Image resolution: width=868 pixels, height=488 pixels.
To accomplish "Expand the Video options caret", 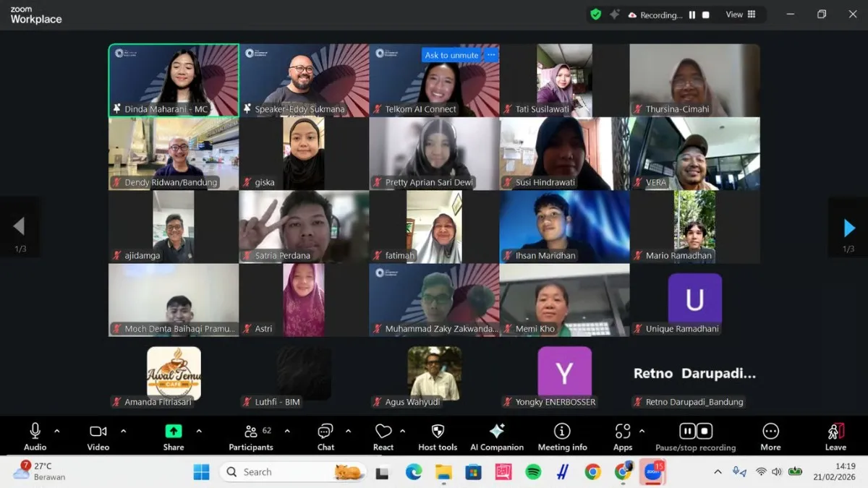I will (x=123, y=431).
